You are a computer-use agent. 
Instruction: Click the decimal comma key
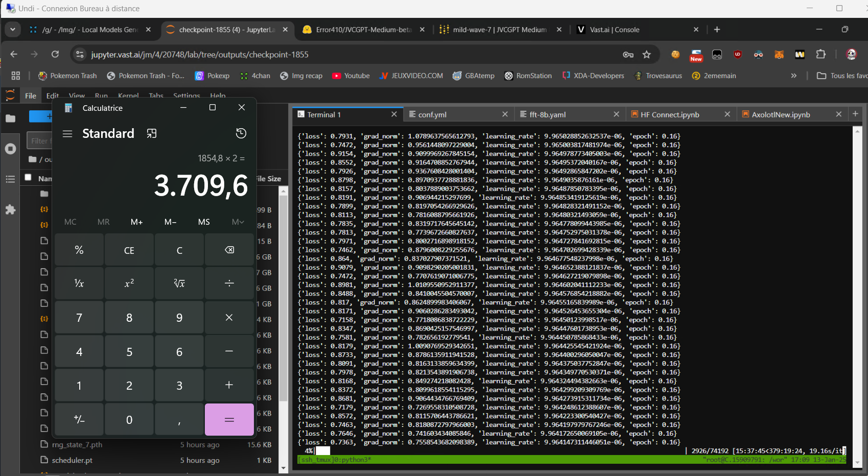179,420
